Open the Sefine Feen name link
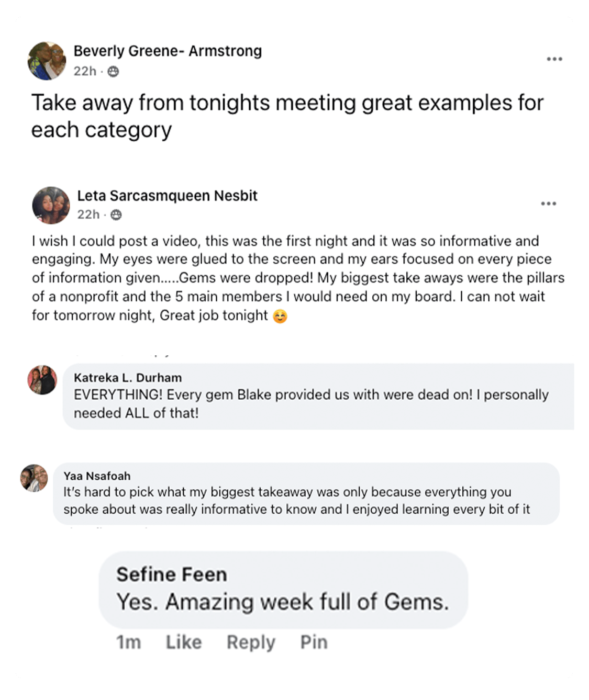589x700 pixels. tap(172, 574)
